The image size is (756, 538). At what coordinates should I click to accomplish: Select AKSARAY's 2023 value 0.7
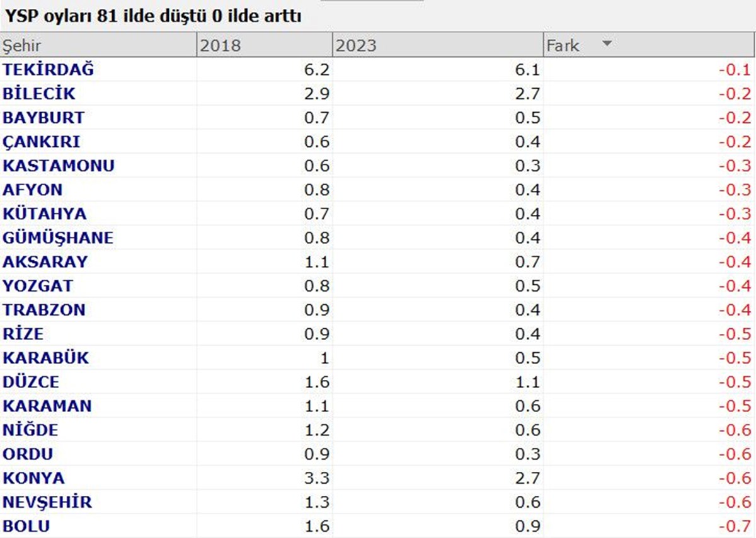[x=527, y=261]
